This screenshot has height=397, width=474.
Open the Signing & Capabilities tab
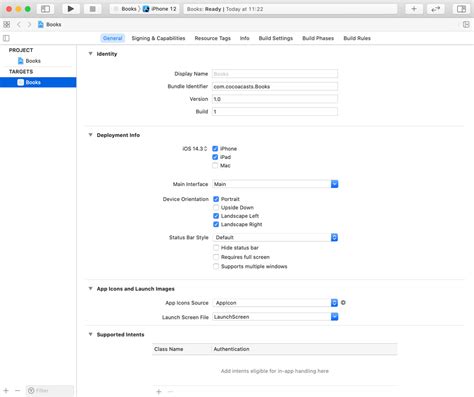click(158, 38)
